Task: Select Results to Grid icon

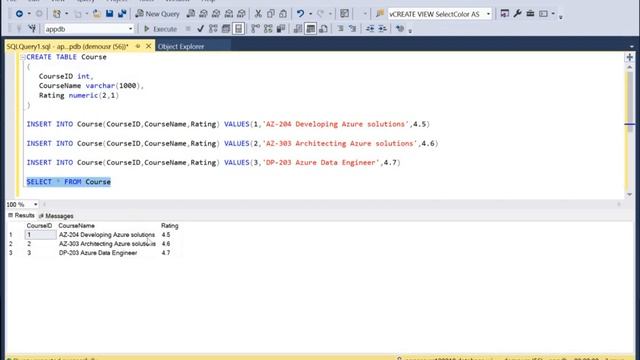Action: click(311, 29)
